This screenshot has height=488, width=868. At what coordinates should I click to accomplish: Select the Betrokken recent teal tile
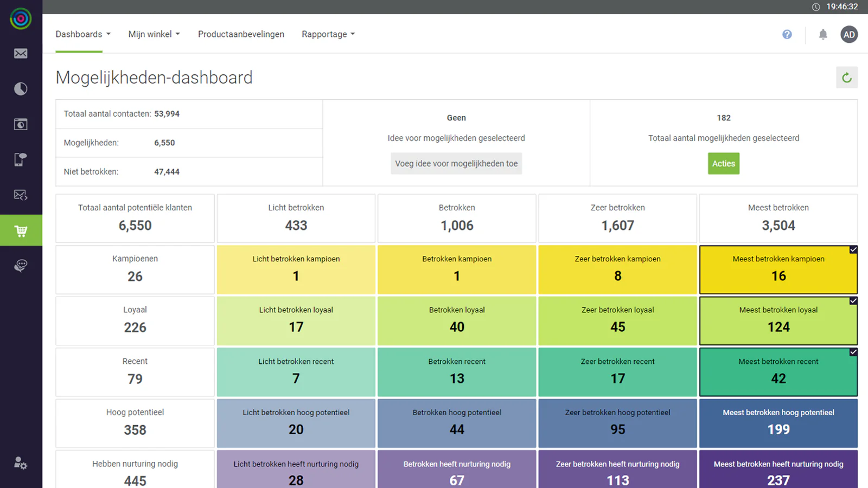[457, 372]
